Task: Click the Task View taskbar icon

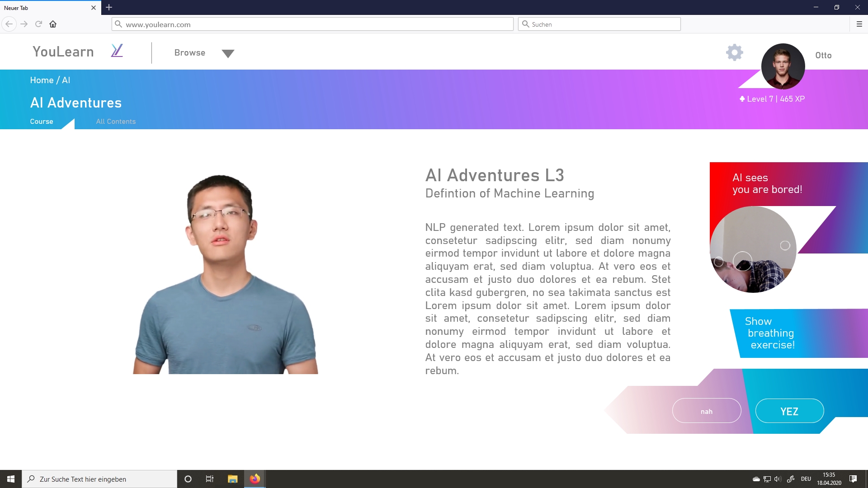Action: pos(210,479)
